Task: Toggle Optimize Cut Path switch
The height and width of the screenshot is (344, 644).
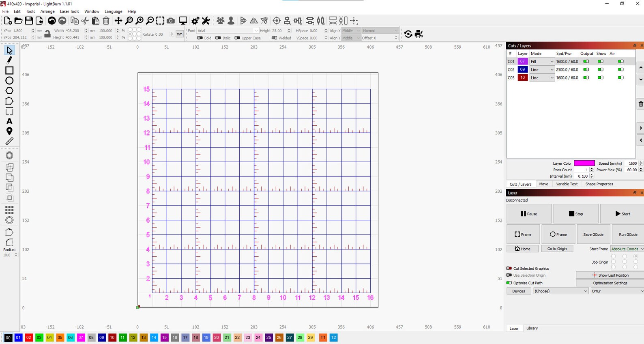Action: coord(509,283)
